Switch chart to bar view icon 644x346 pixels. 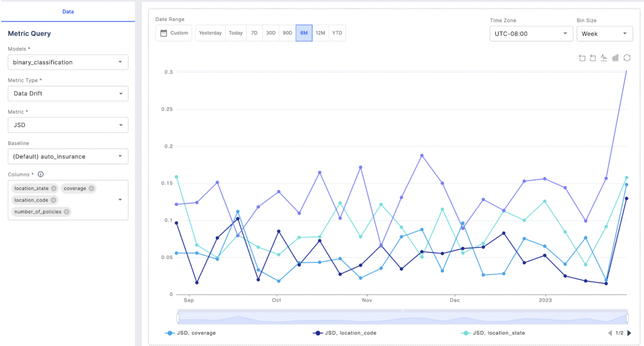click(615, 58)
